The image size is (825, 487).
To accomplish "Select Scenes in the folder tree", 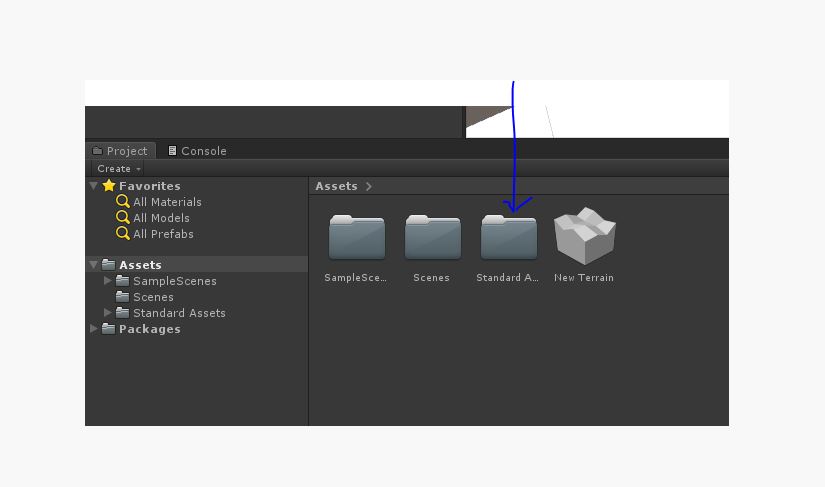I will pos(153,297).
